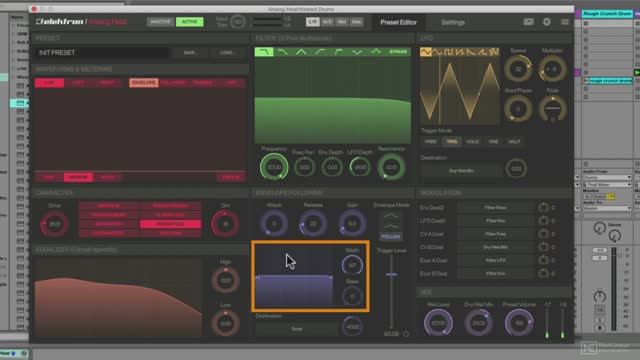Adjust the Dry/Wet Mix knob
This screenshot has width=640, height=360.
click(x=478, y=323)
